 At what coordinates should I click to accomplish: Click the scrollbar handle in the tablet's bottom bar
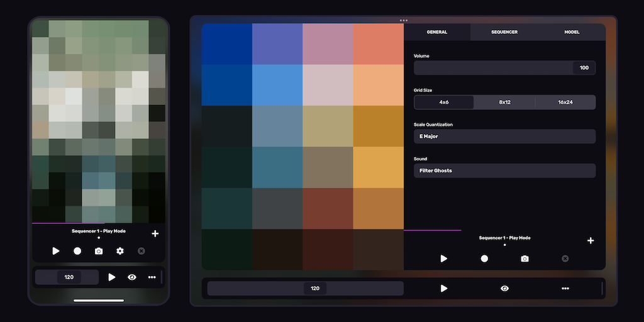click(602, 288)
